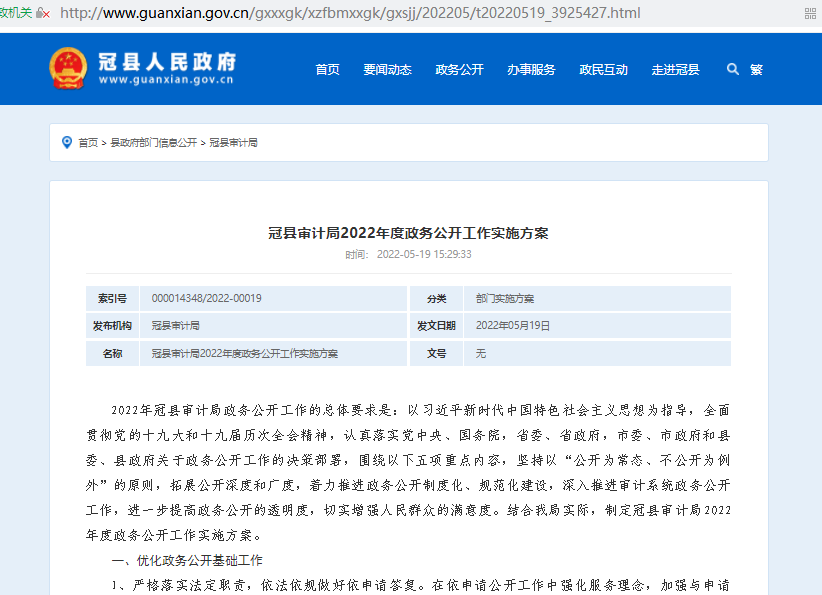
Task: Go to 首页 in the breadcrumb
Action: click(x=88, y=143)
